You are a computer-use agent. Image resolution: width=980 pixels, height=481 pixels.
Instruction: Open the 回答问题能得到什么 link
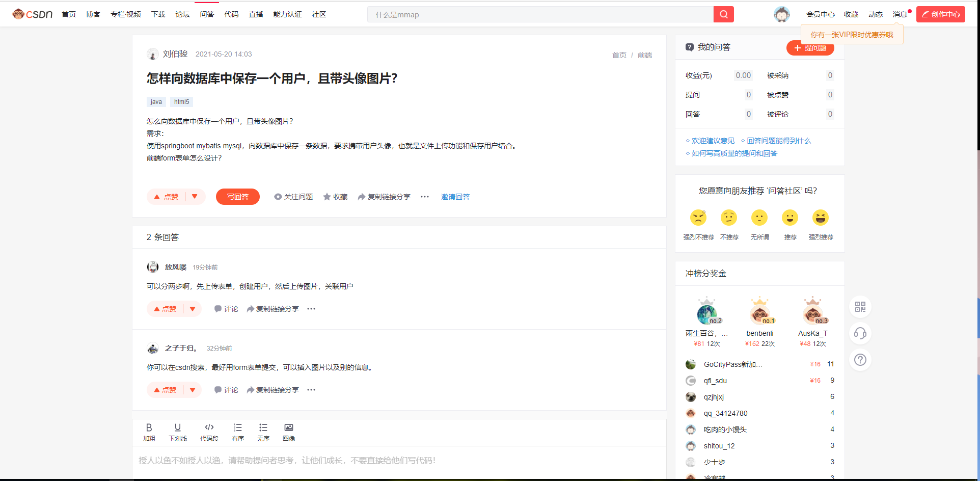pyautogui.click(x=779, y=141)
